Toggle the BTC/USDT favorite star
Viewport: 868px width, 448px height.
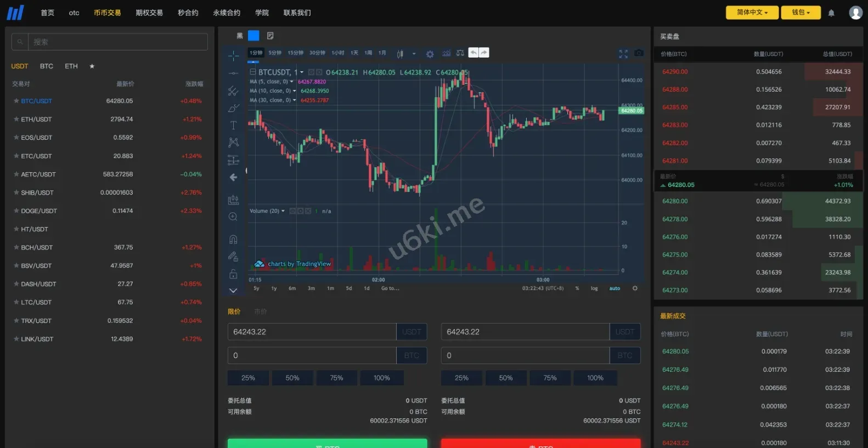click(x=16, y=101)
